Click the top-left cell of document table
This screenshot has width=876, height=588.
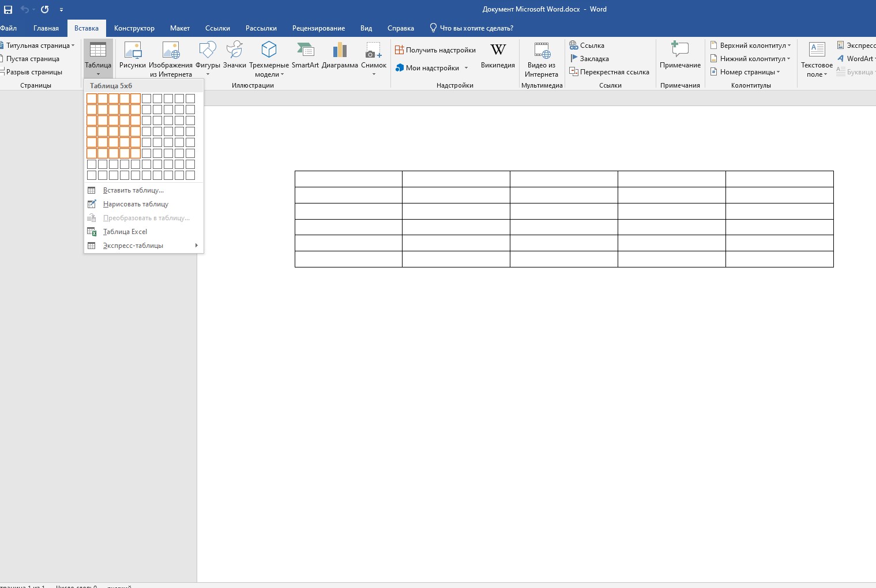coord(348,179)
